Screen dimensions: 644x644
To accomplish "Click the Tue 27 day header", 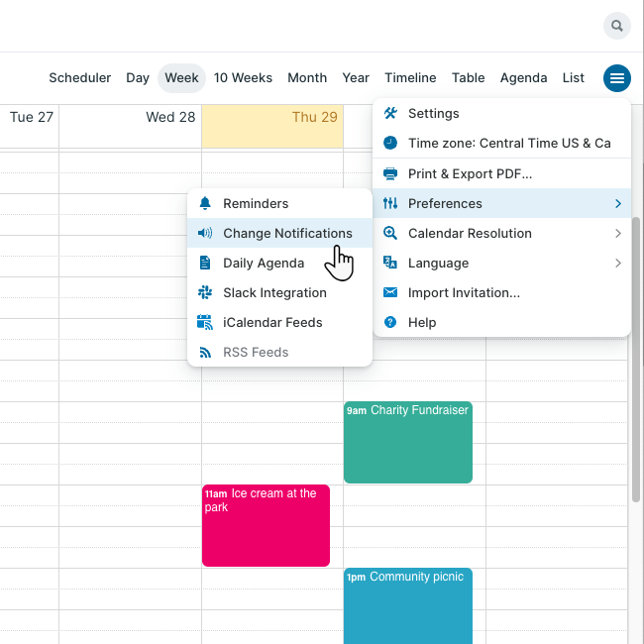I will coord(30,126).
